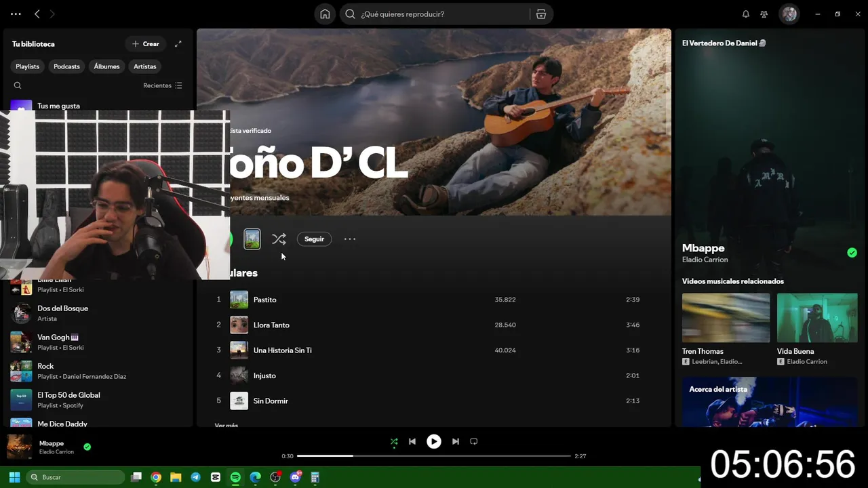This screenshot has width=868, height=488.
Task: Open El Top 50 de Global playlist
Action: click(x=98, y=400)
